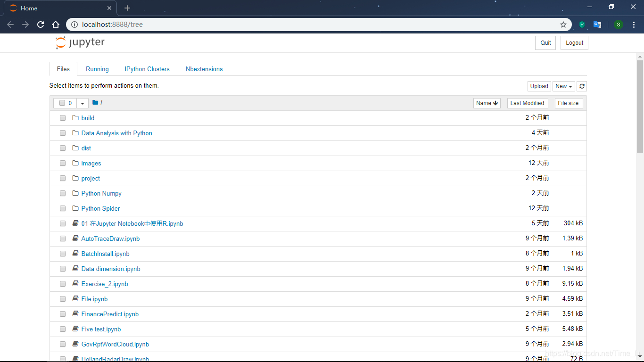The height and width of the screenshot is (362, 644).
Task: Click the 304 kB file size text
Action: click(x=573, y=223)
